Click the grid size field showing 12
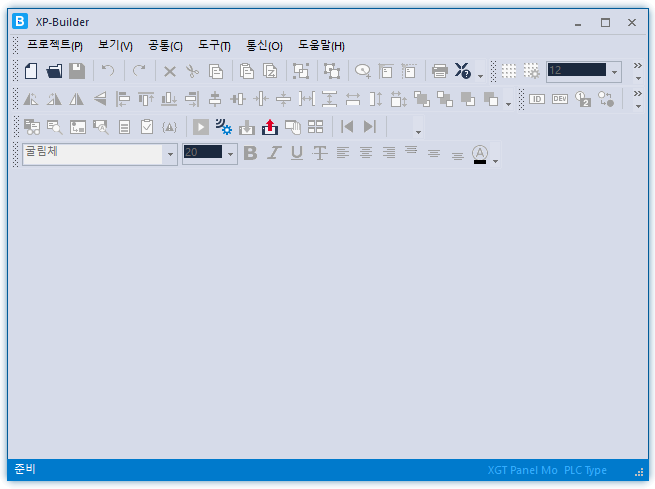The height and width of the screenshot is (489, 655). 577,70
